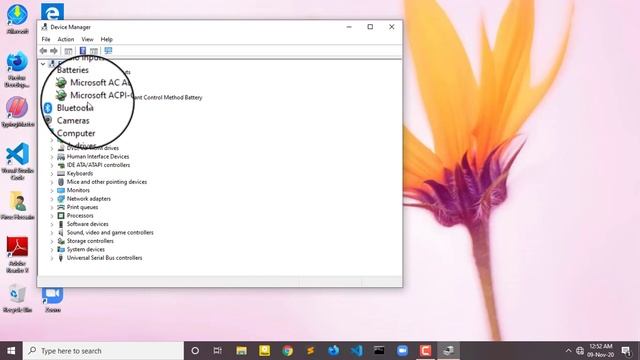Click the IDE ATA/ATAPI controllers icon
Image resolution: width=640 pixels, height=360 pixels.
pyautogui.click(x=61, y=165)
